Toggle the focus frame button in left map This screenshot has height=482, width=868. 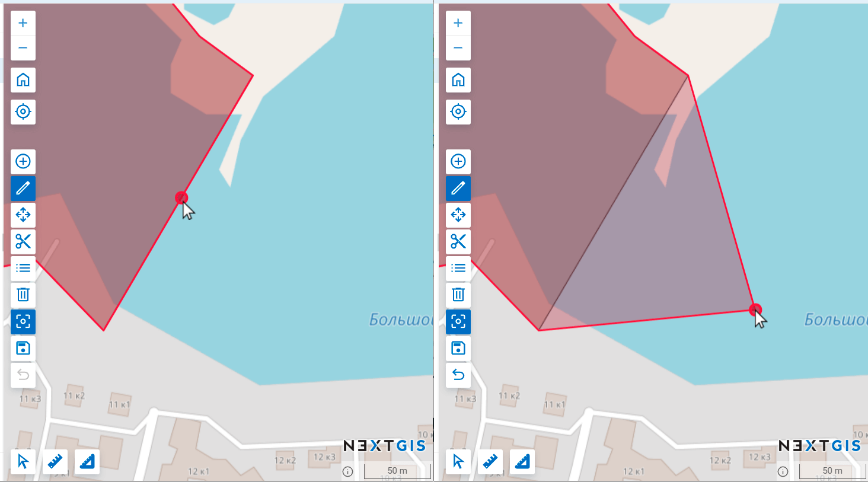[x=23, y=321]
